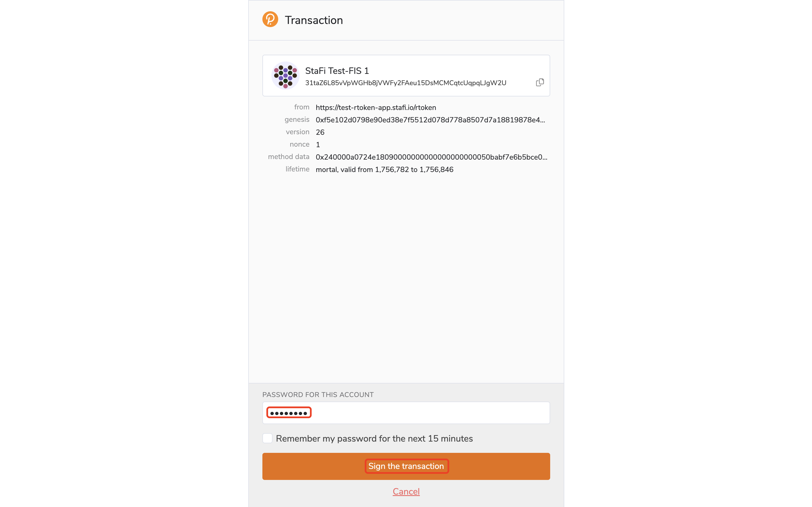Screen dimensions: 812x507
Task: Click the 'PASSWORD FOR THIS ACCOUNT' label
Action: pos(318,395)
